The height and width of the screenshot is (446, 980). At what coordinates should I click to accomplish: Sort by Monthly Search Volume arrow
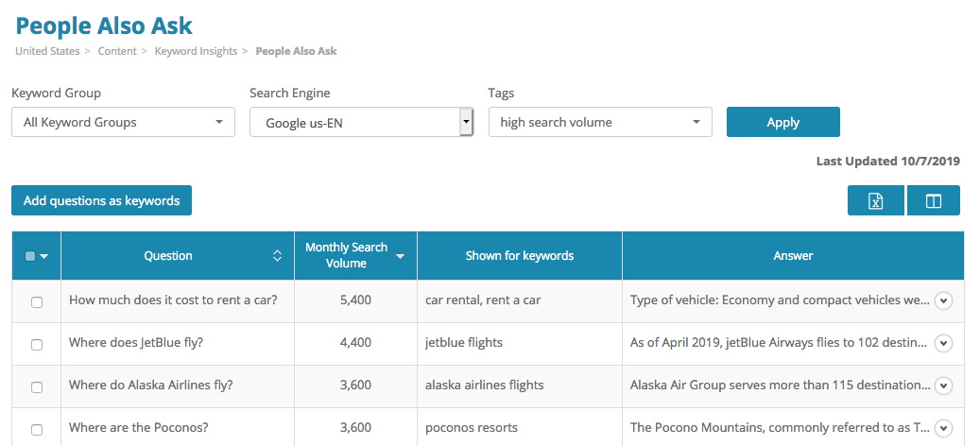(x=401, y=256)
